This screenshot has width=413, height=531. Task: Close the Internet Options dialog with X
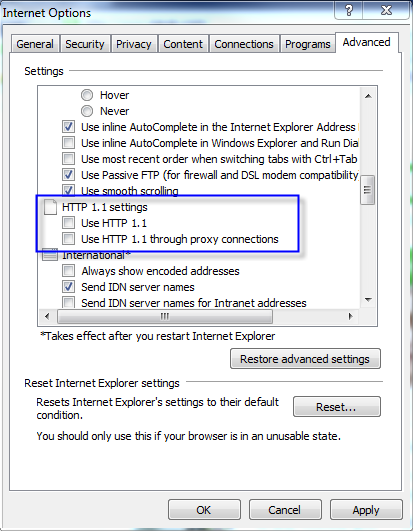(386, 10)
